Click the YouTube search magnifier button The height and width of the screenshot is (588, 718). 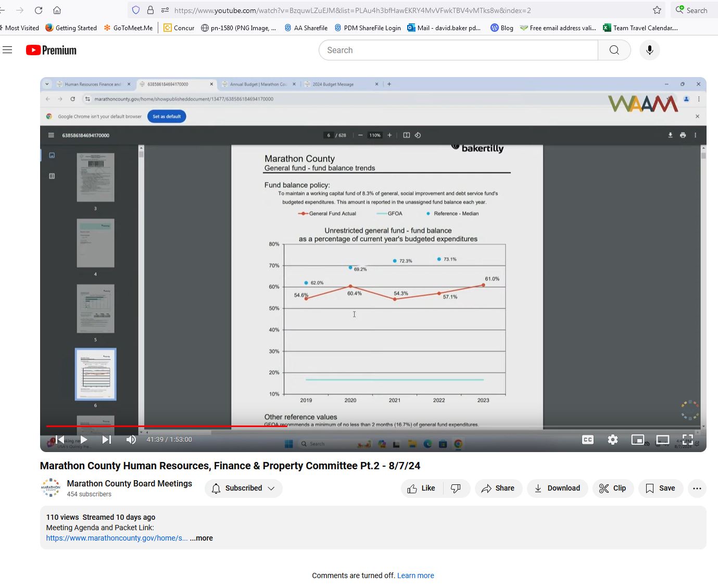614,50
